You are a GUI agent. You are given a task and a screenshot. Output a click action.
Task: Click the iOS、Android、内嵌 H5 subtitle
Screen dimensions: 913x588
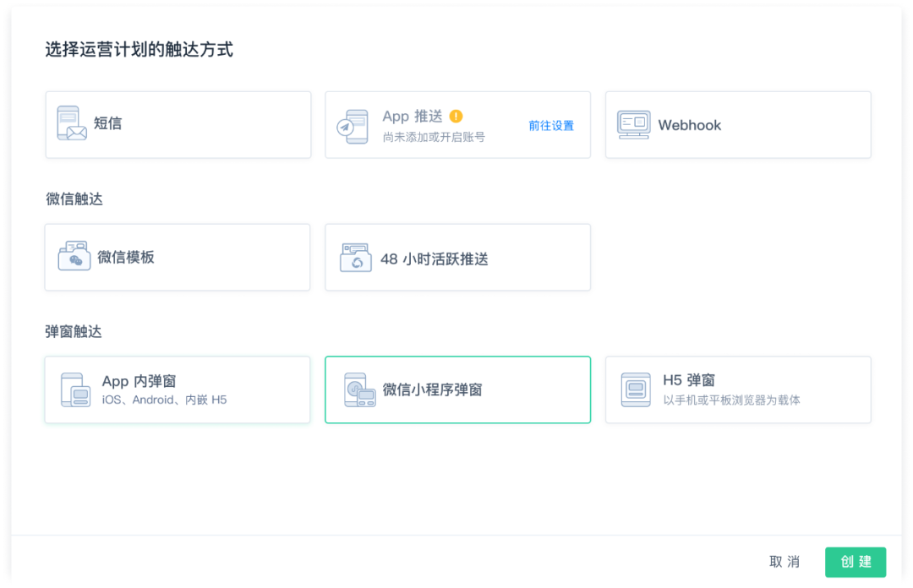click(x=164, y=400)
